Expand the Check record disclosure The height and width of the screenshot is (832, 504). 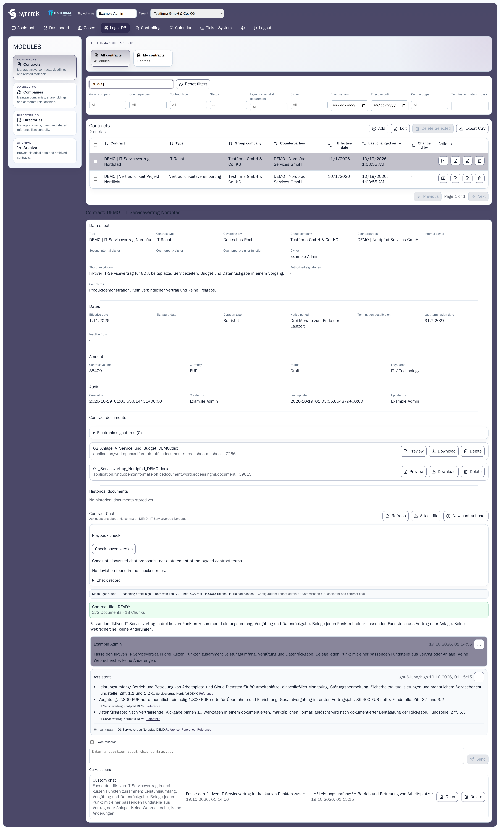point(106,580)
